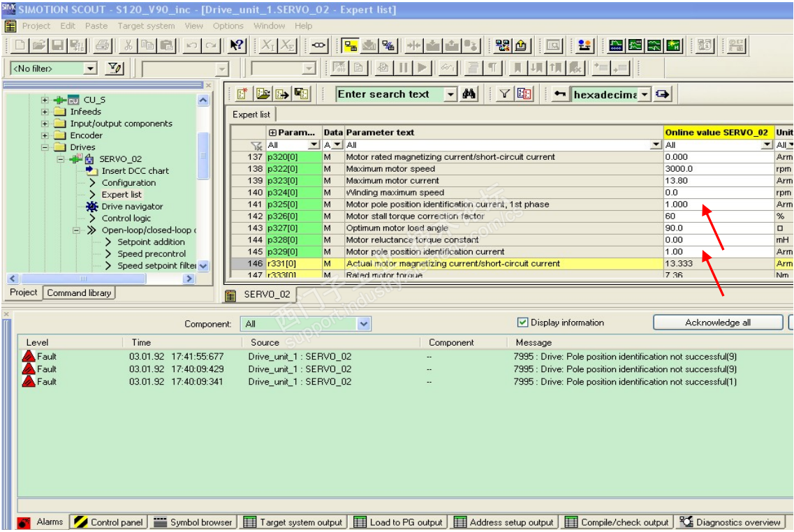Toggle the Display information checkbox
794x532 pixels.
522,323
